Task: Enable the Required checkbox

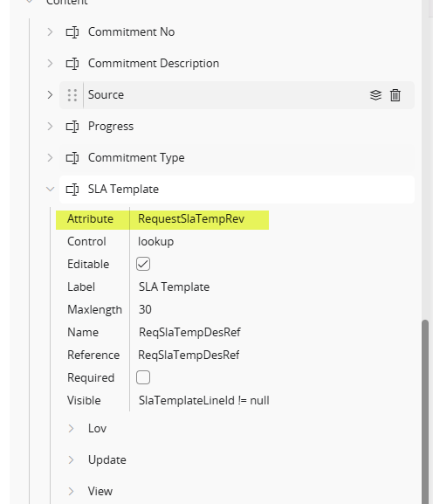Action: (x=143, y=377)
